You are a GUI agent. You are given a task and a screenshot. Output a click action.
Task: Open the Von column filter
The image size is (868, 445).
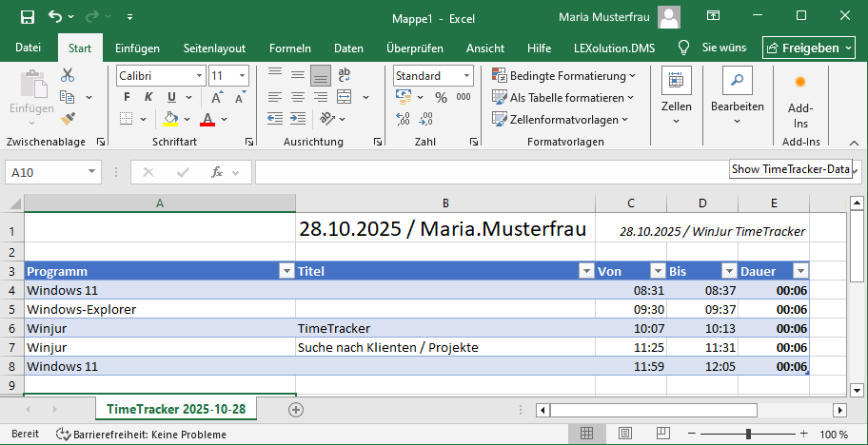point(657,271)
